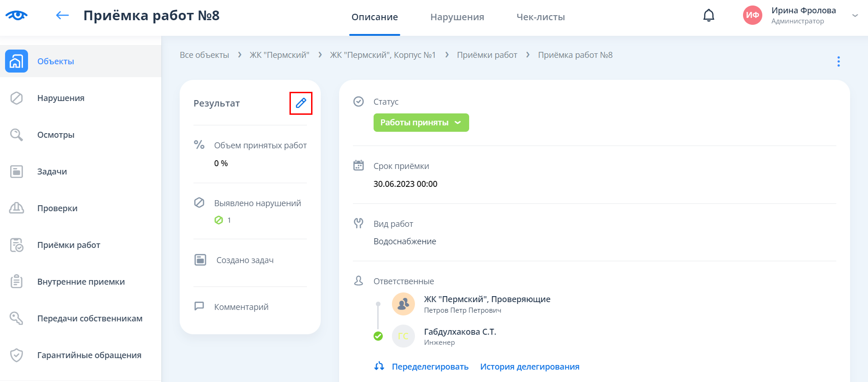Expand the Работы приняты status dropdown
This screenshot has height=382, width=868.
421,123
